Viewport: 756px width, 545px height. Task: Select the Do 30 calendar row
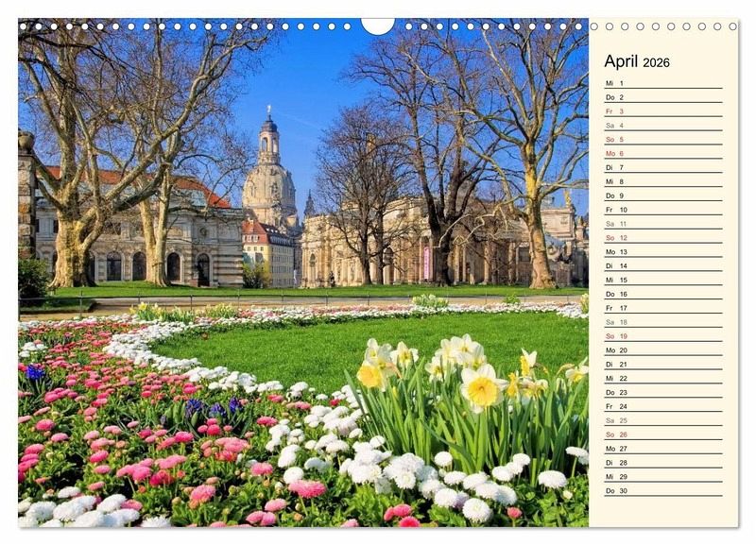(x=663, y=490)
